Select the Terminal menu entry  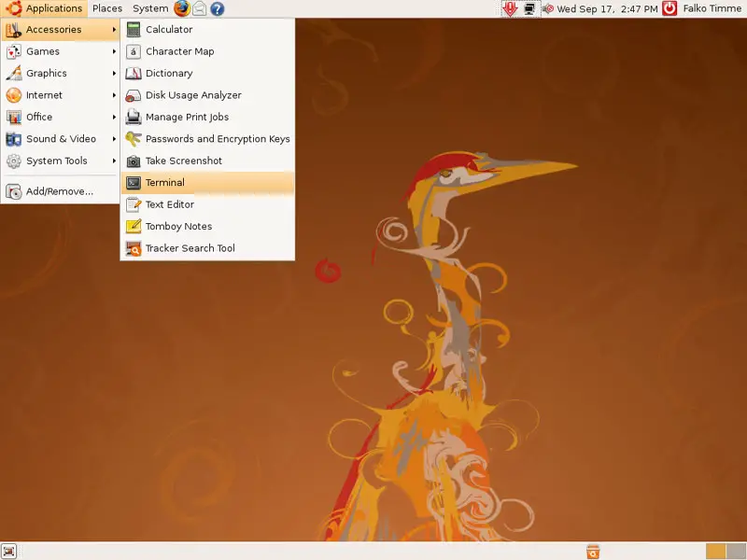[207, 183]
